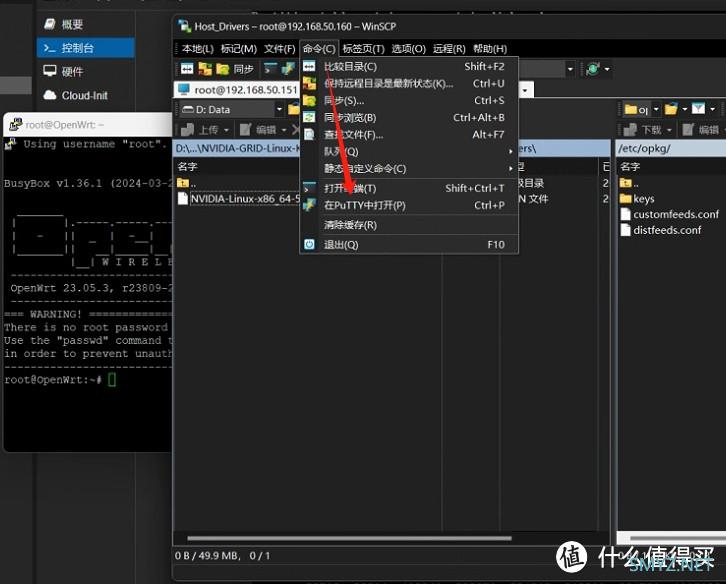The image size is (726, 584).
Task: Choose 同步浏览(B) from the command menu
Action: tap(409, 118)
